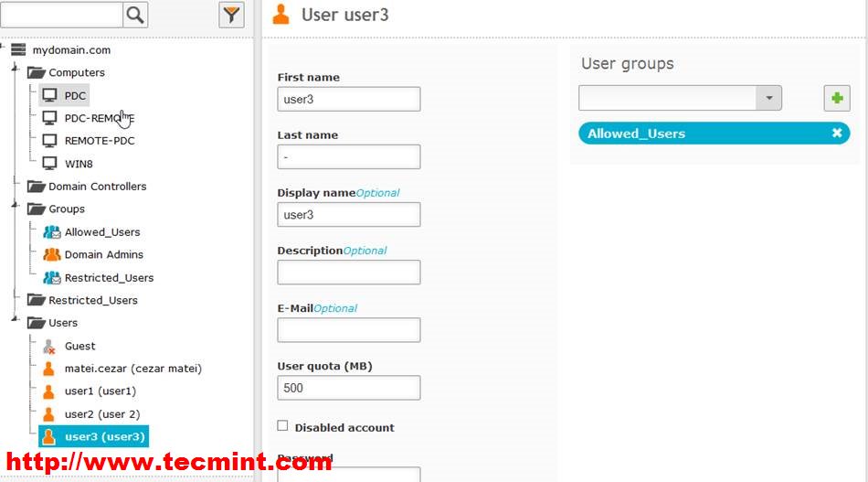Enable the Disabled account checkbox
The image size is (868, 482).
282,426
